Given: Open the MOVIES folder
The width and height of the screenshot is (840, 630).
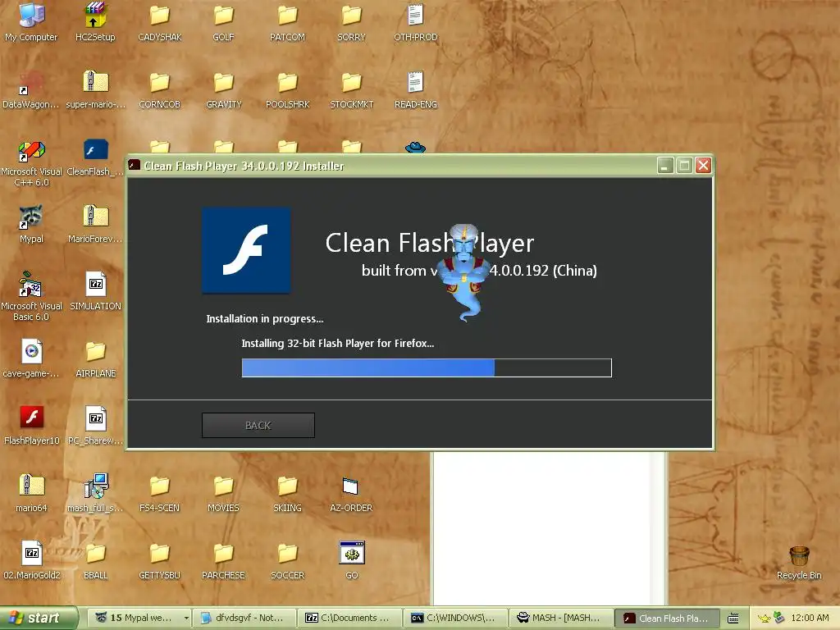Looking at the screenshot, I should (223, 493).
